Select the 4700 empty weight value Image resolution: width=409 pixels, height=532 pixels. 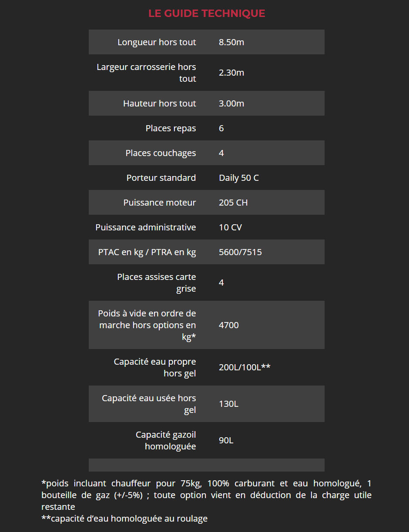coord(229,325)
